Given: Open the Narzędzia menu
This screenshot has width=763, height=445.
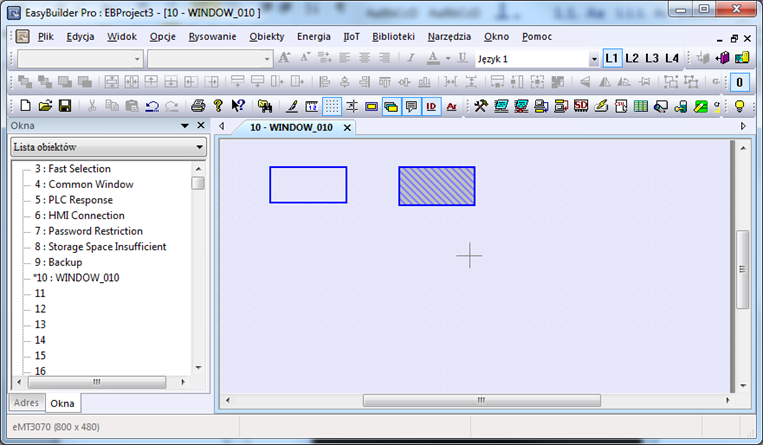Looking at the screenshot, I should pyautogui.click(x=449, y=37).
